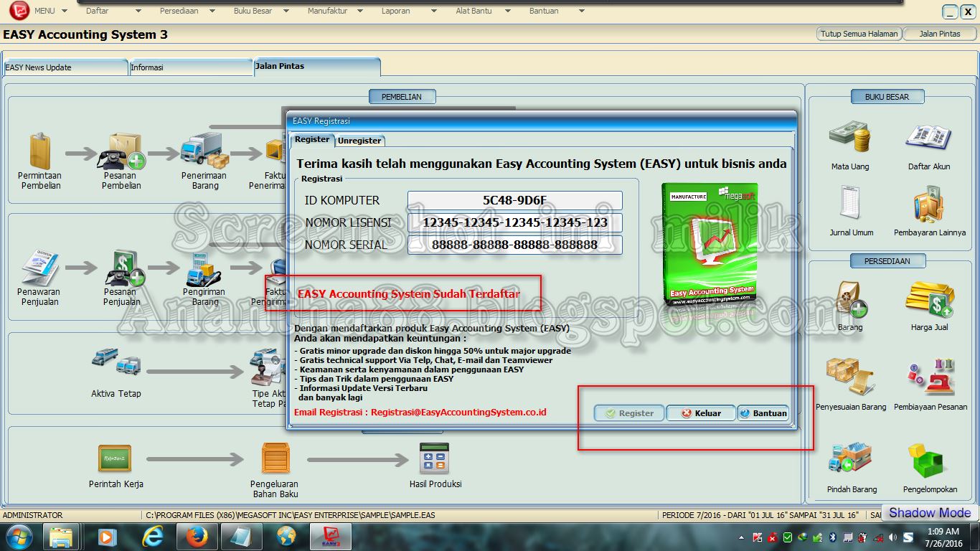This screenshot has width=980, height=551.
Task: Open Daftar Akun book icon
Action: coord(928,138)
